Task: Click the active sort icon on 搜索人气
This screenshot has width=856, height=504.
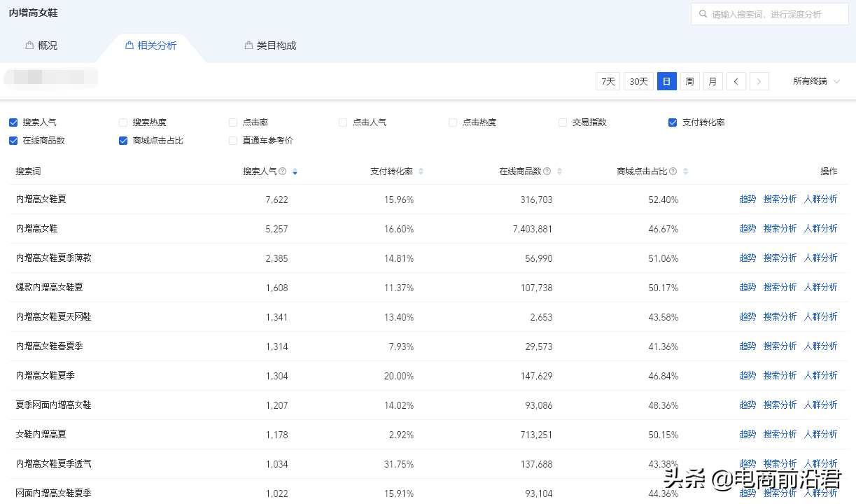Action: point(293,171)
